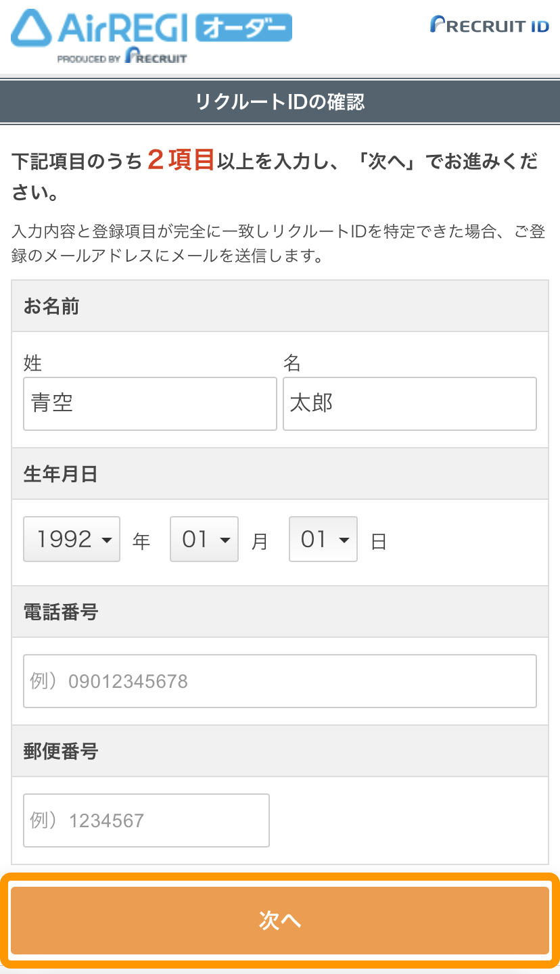
Task: Expand the birth month dropdown
Action: coord(204,539)
